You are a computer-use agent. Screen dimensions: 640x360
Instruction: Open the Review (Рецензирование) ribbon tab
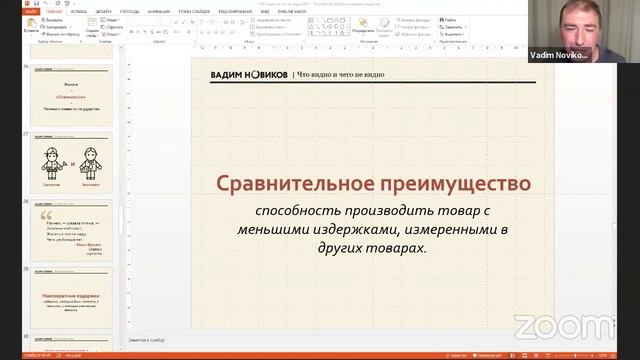coord(235,12)
